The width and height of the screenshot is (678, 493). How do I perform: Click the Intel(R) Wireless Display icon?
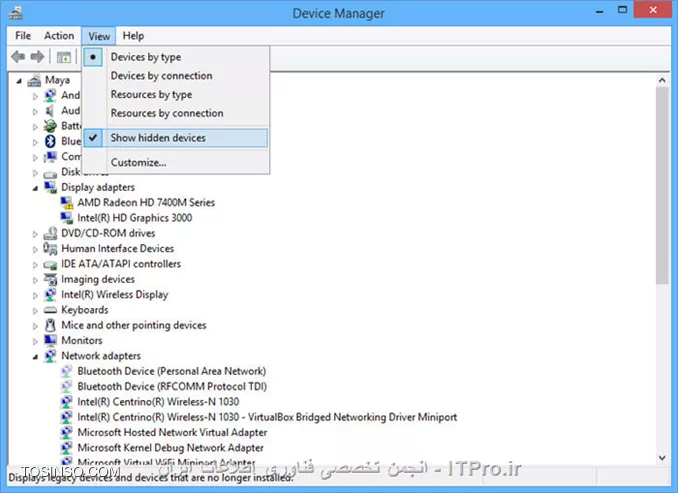pyautogui.click(x=50, y=295)
